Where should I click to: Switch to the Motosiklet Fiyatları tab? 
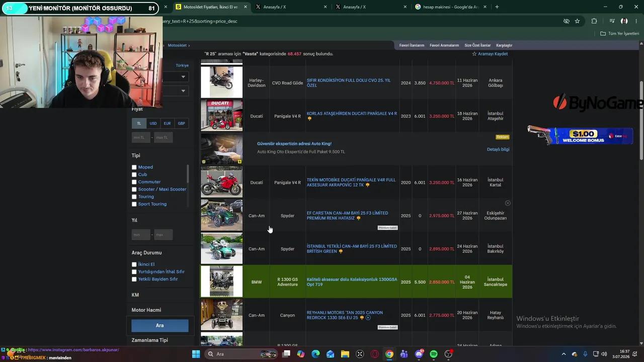211,7
